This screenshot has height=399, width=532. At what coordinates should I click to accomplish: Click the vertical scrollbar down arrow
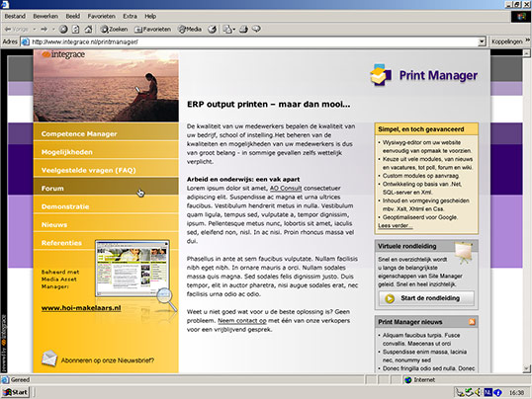click(x=526, y=368)
